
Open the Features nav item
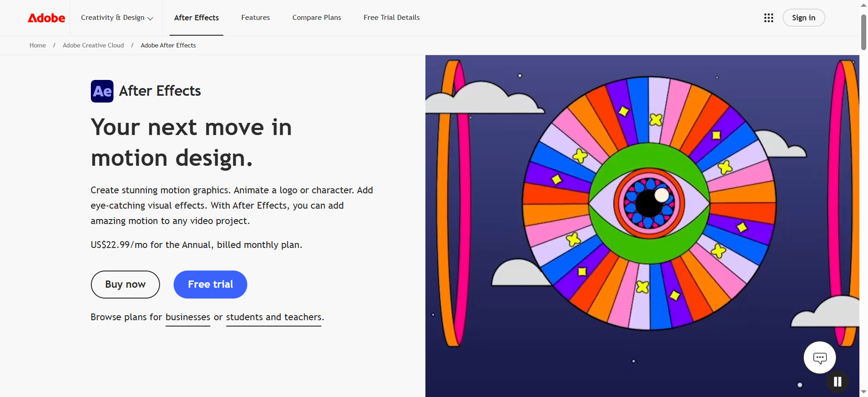coord(255,18)
